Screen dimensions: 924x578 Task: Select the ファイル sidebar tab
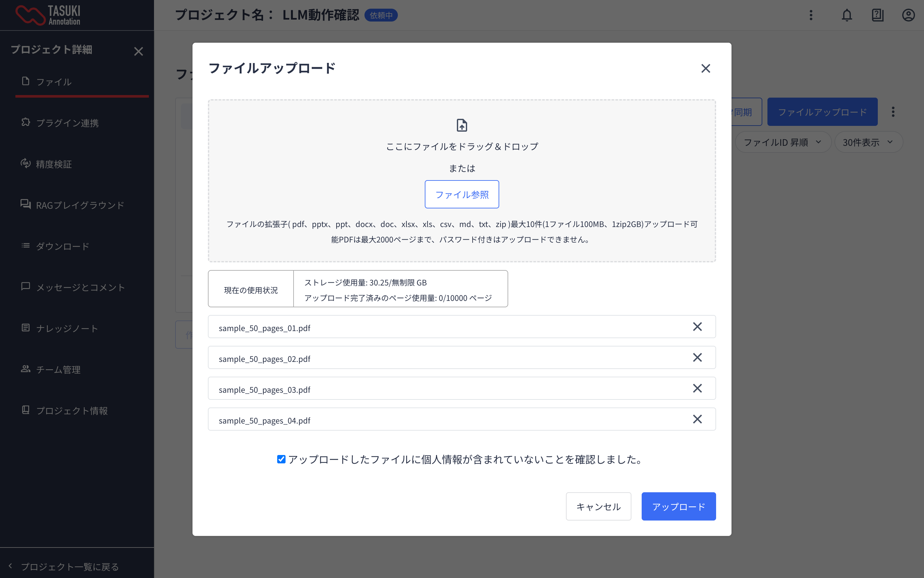click(82, 82)
